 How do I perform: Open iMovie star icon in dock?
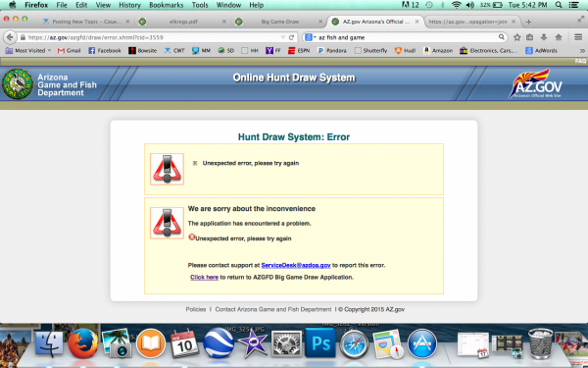[x=253, y=343]
